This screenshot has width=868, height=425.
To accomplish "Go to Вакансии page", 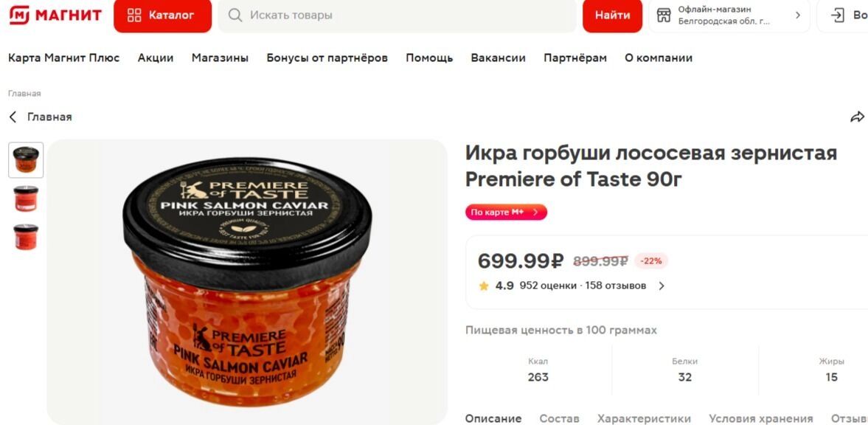I will pyautogui.click(x=499, y=58).
